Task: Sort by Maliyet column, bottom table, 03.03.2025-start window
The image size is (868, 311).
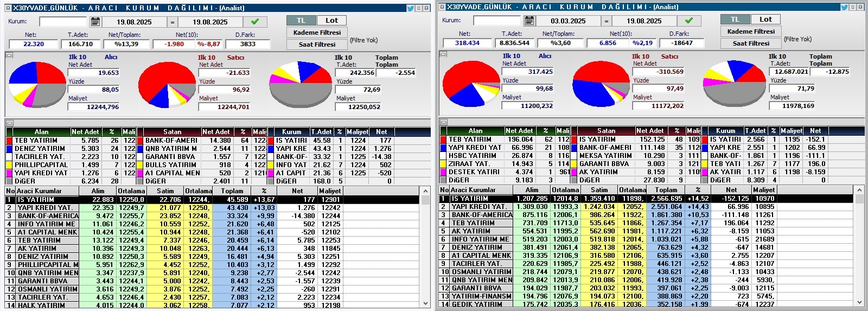Action: 764,190
